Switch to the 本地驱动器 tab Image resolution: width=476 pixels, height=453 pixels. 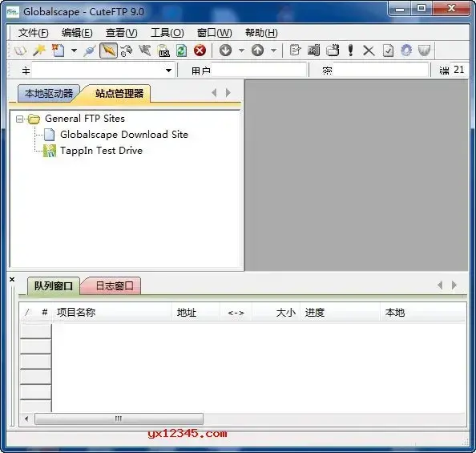click(x=49, y=93)
